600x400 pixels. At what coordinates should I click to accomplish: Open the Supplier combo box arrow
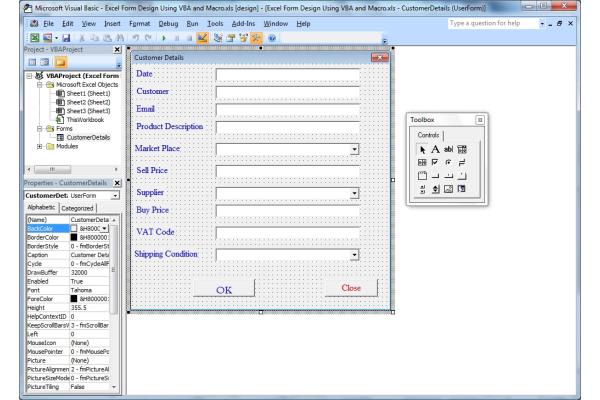[354, 193]
